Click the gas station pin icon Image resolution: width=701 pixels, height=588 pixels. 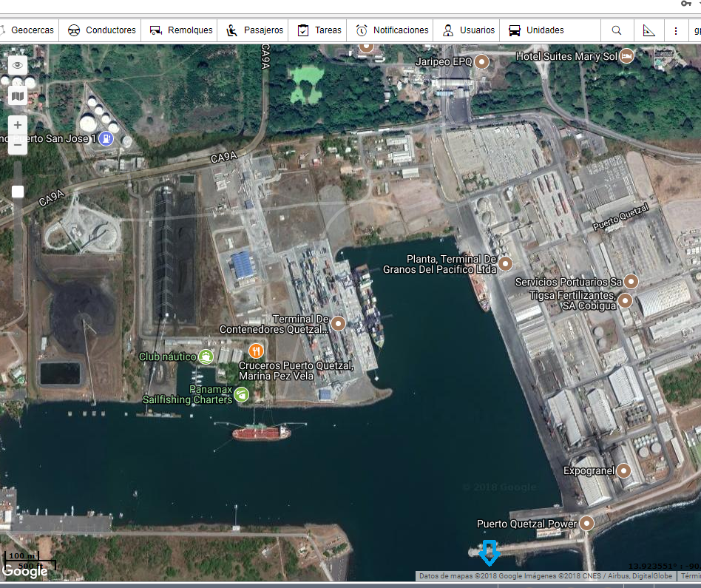point(106,138)
